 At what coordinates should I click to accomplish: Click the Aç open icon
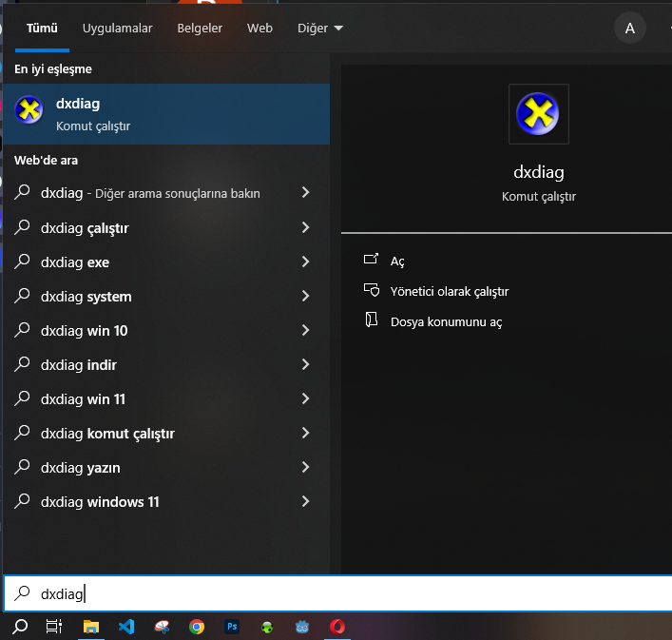click(371, 260)
